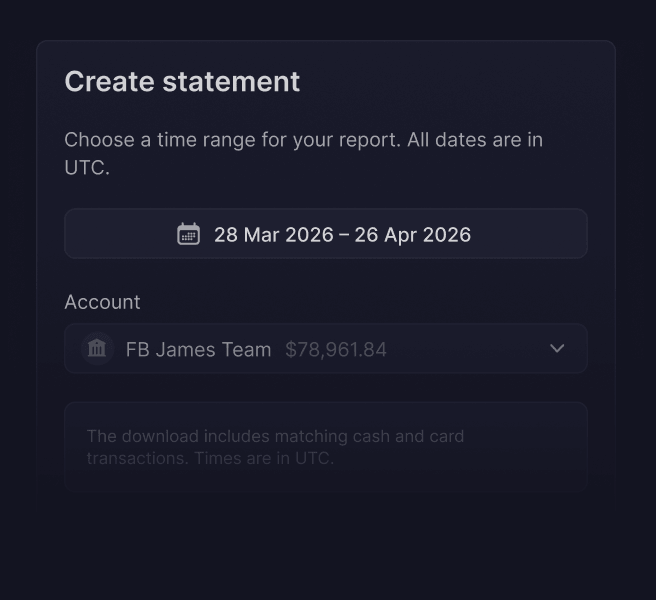656x600 pixels.
Task: Click the Account field label
Action: (102, 302)
